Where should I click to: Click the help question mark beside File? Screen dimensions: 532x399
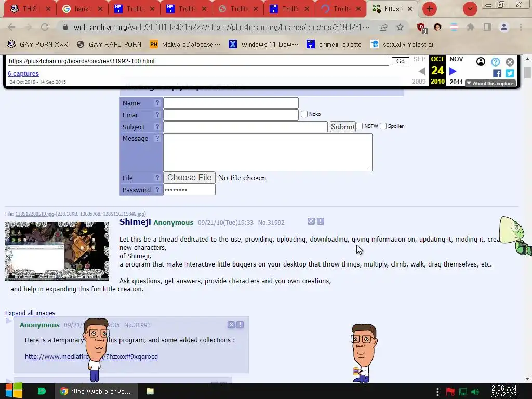tap(157, 178)
